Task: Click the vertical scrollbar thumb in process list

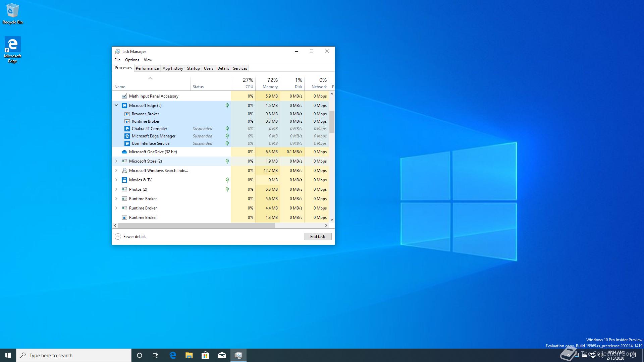Action: [x=332, y=122]
